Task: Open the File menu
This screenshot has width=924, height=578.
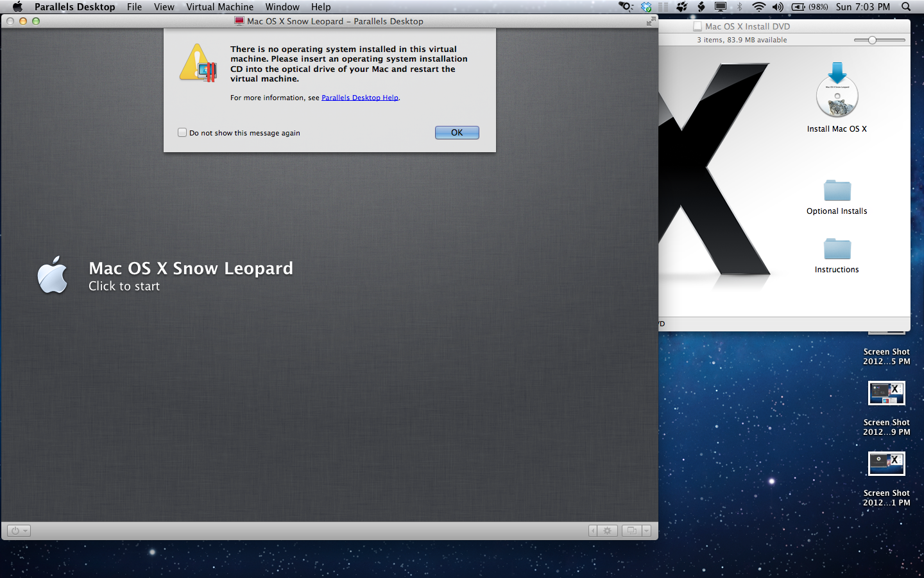Action: (x=134, y=7)
